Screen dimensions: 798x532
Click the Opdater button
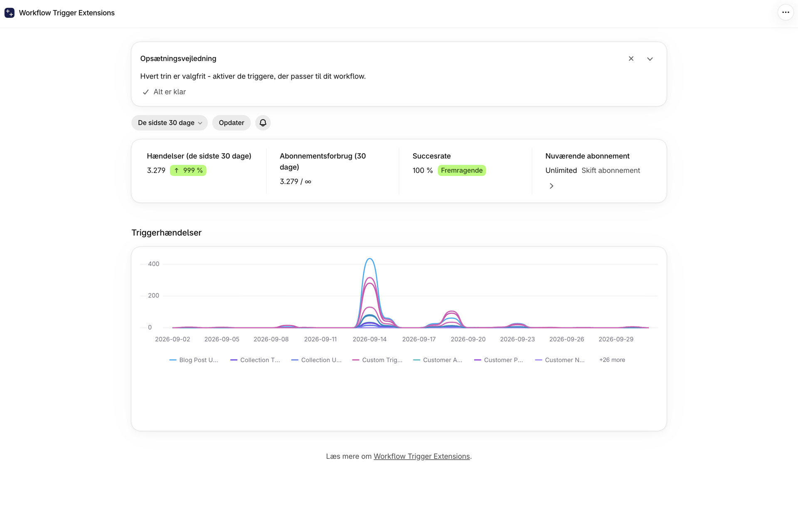pyautogui.click(x=232, y=123)
